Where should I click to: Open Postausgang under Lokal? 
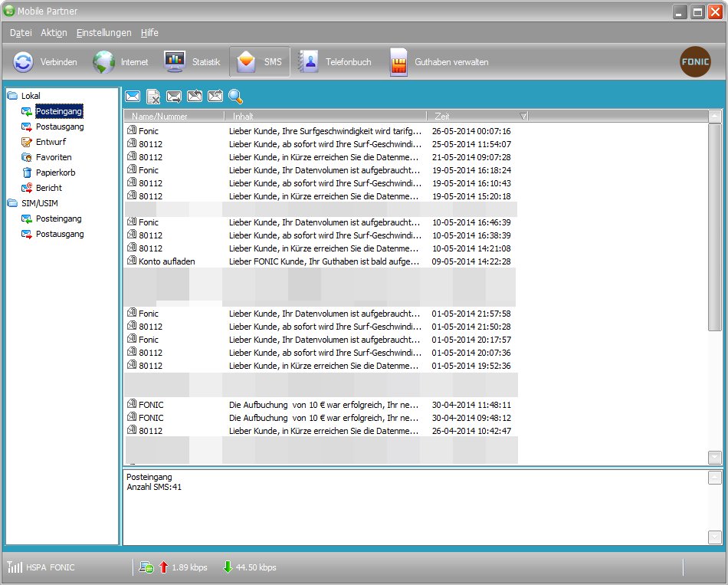coord(60,127)
